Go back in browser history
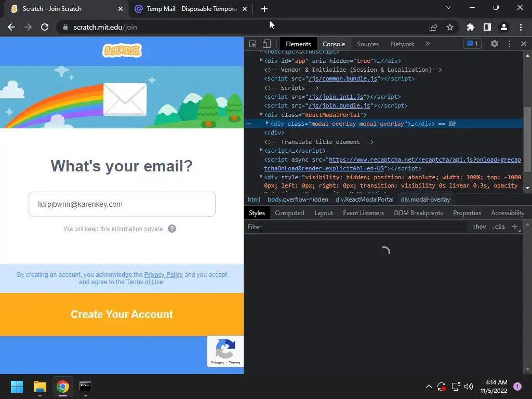The width and height of the screenshot is (532, 399). [11, 27]
